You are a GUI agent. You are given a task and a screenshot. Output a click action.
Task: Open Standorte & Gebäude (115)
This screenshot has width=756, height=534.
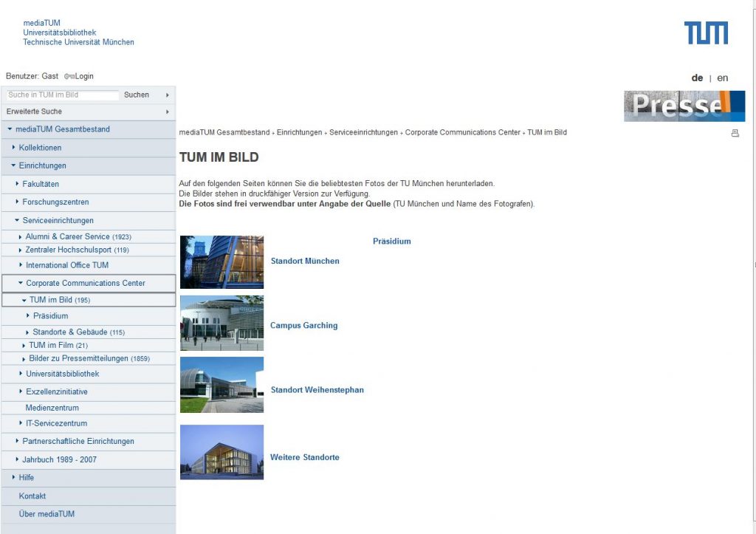tap(78, 332)
